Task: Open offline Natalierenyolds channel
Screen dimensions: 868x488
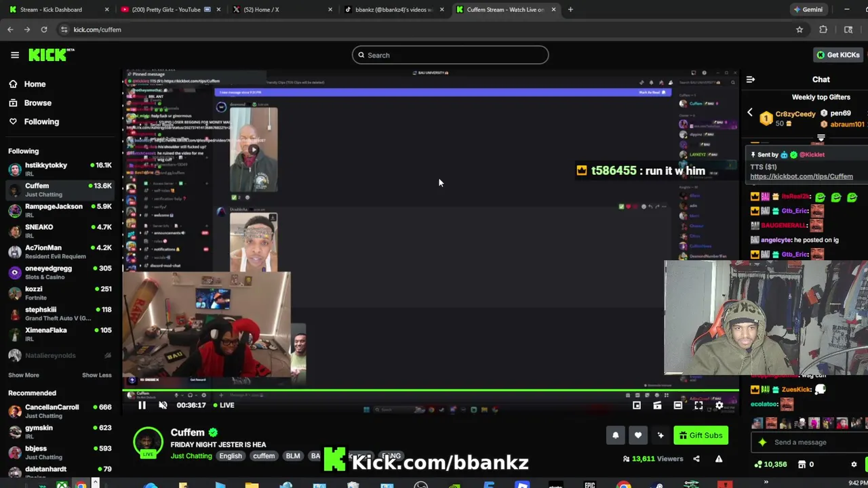Action: (x=60, y=355)
